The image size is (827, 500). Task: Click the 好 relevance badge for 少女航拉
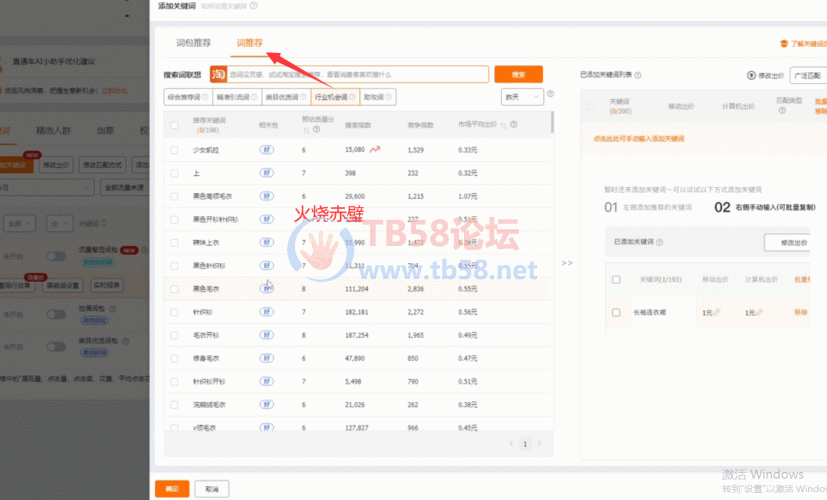point(266,149)
